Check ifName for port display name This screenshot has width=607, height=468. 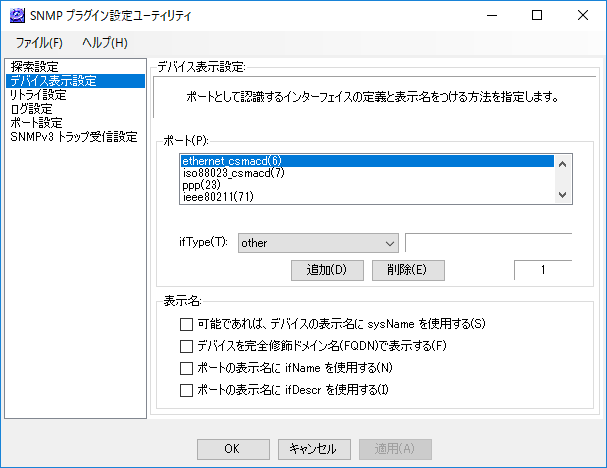(186, 368)
